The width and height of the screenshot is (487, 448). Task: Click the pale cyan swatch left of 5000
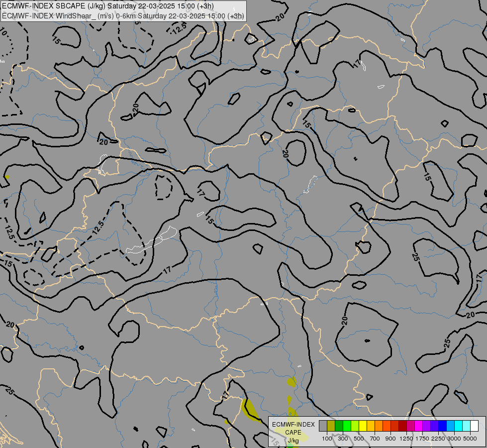(x=467, y=426)
